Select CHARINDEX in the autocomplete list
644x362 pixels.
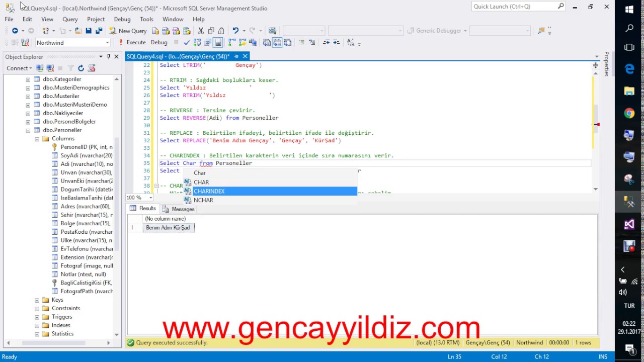click(270, 191)
